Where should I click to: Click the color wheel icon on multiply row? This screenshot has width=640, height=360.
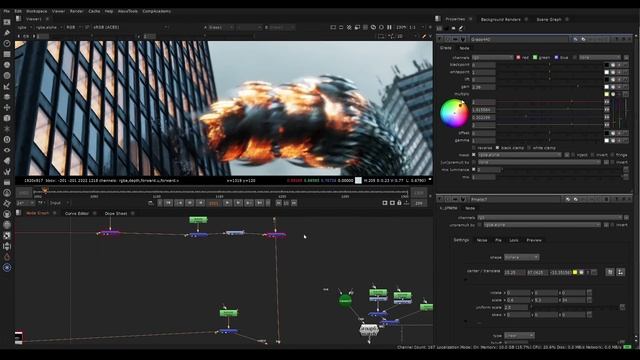613,94
